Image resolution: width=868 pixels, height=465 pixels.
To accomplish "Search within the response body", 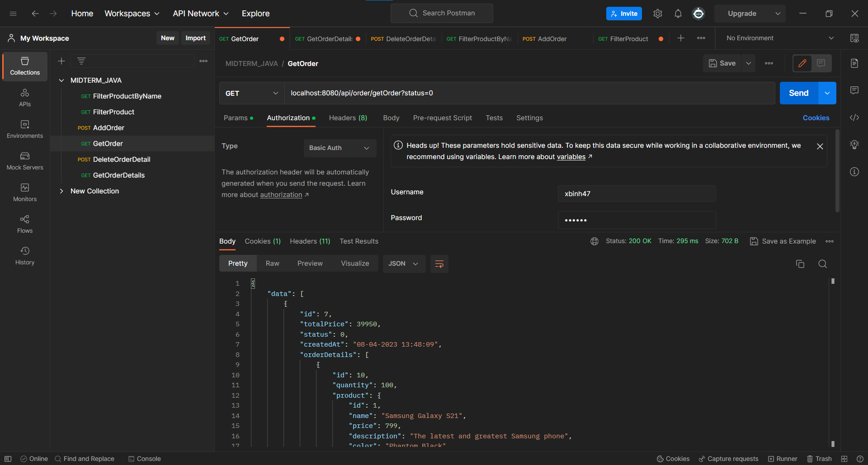I will pyautogui.click(x=823, y=264).
